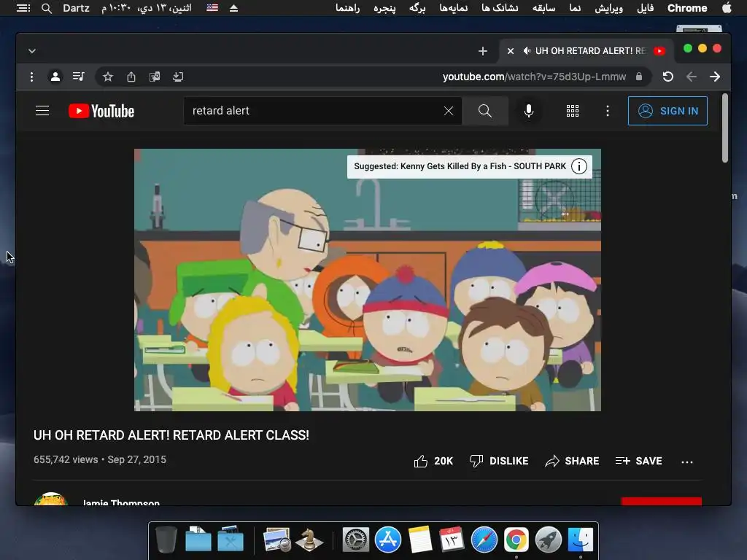Viewport: 747px width, 560px height.
Task: Open the Chrome profile icon
Action: coord(55,77)
